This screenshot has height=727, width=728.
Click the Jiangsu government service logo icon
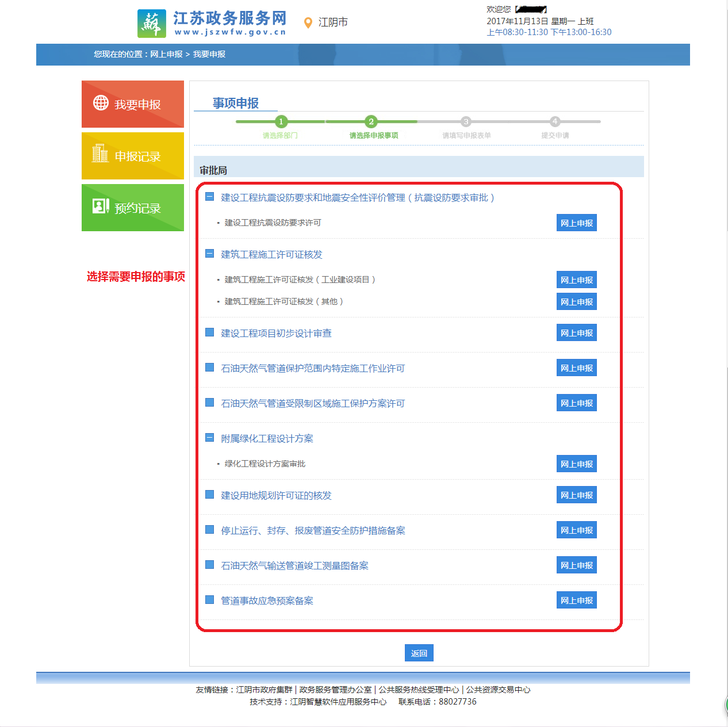[152, 24]
